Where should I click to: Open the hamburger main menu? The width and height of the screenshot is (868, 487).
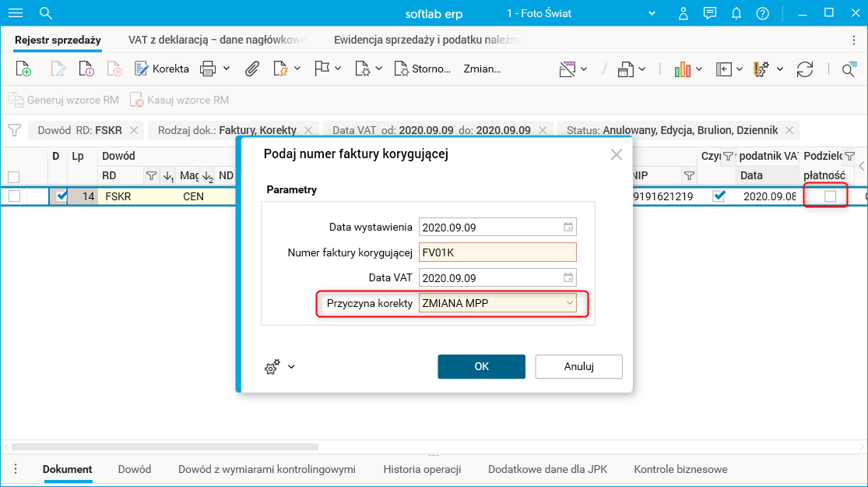click(x=16, y=13)
